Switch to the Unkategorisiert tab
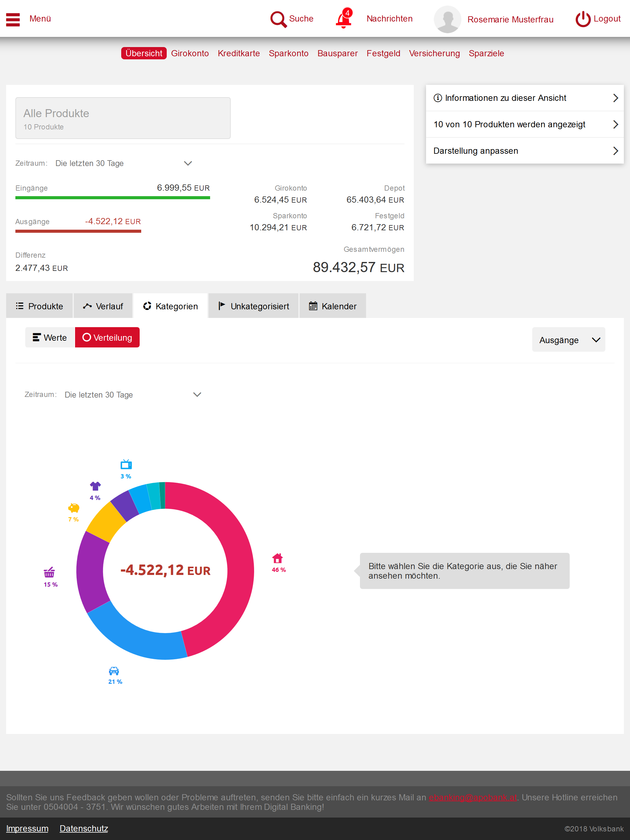Screen dimensions: 630x840 253,306
